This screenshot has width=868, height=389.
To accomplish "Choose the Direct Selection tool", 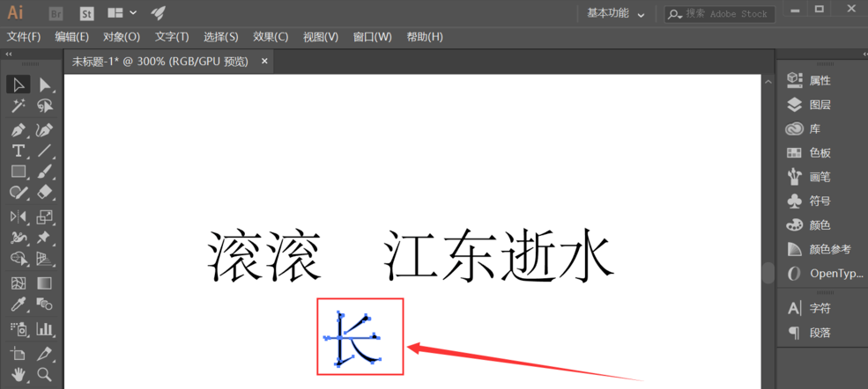I will [x=44, y=84].
